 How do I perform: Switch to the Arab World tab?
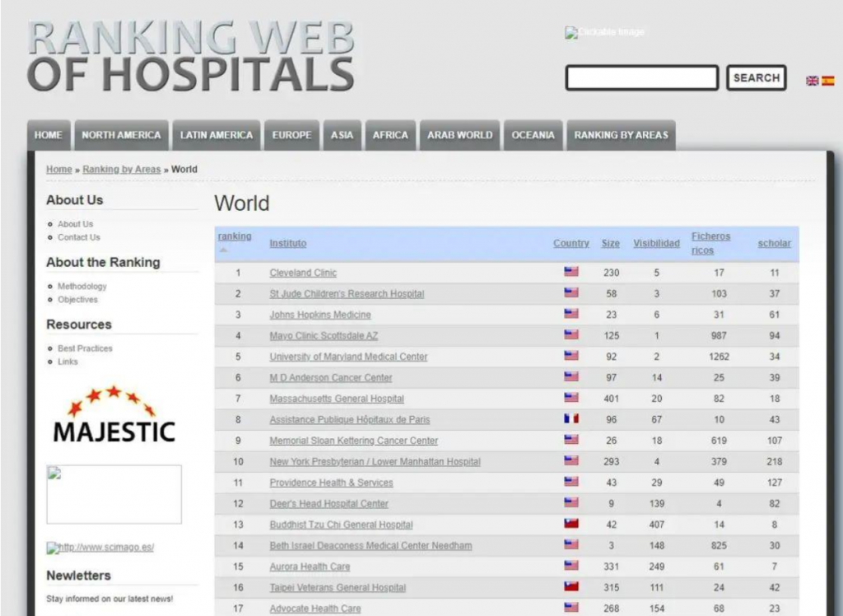point(459,135)
